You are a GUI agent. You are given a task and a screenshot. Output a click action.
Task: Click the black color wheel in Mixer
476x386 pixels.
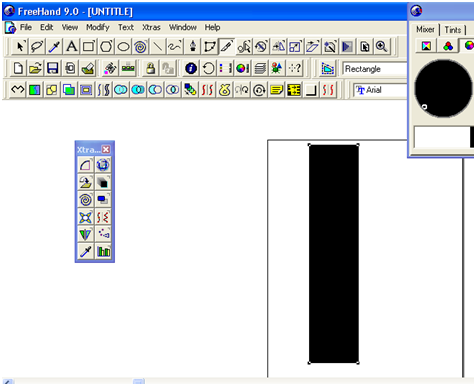(x=443, y=88)
